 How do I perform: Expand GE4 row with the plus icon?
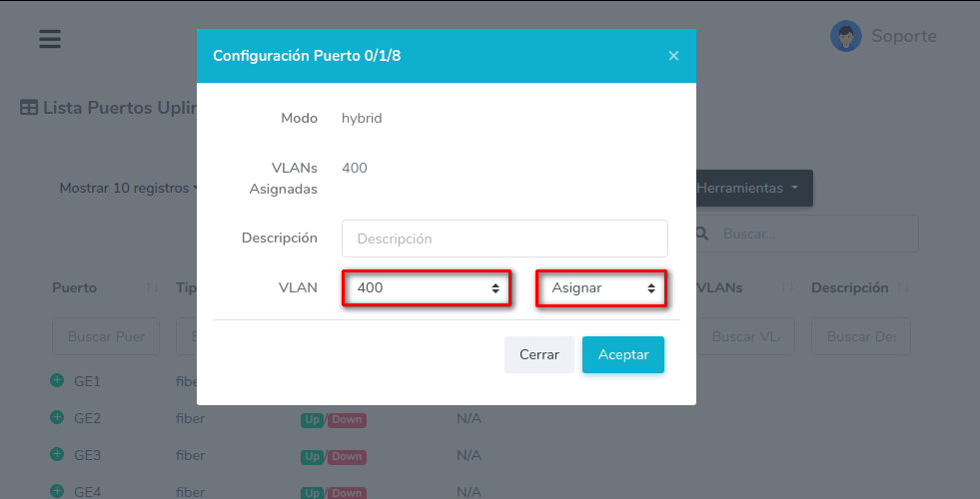point(57,490)
